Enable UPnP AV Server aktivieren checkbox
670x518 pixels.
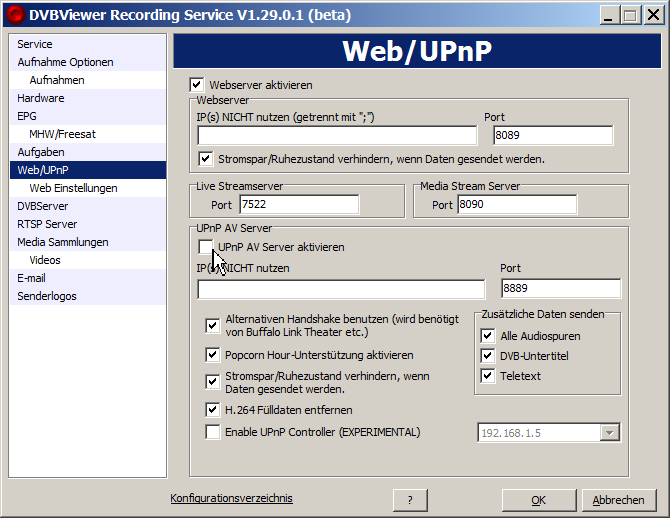pyautogui.click(x=206, y=247)
